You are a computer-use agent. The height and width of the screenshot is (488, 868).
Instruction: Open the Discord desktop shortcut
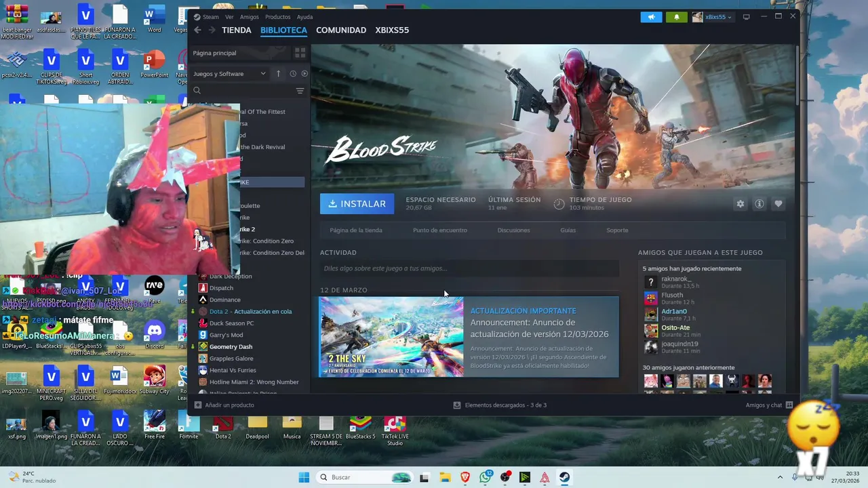click(154, 333)
